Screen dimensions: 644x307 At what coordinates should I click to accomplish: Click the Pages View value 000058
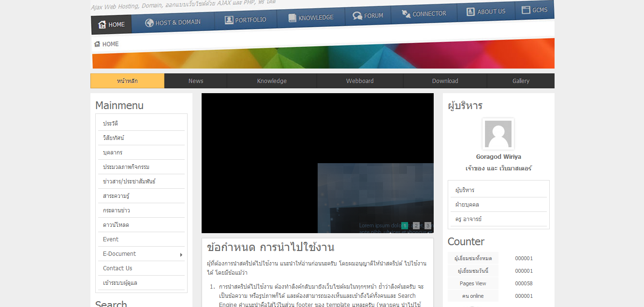coord(524,283)
